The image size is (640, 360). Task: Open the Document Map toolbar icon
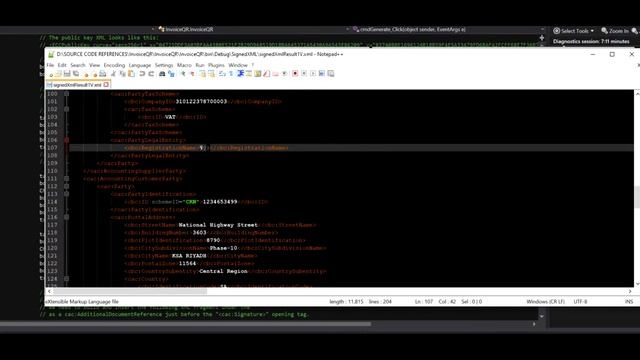258,74
